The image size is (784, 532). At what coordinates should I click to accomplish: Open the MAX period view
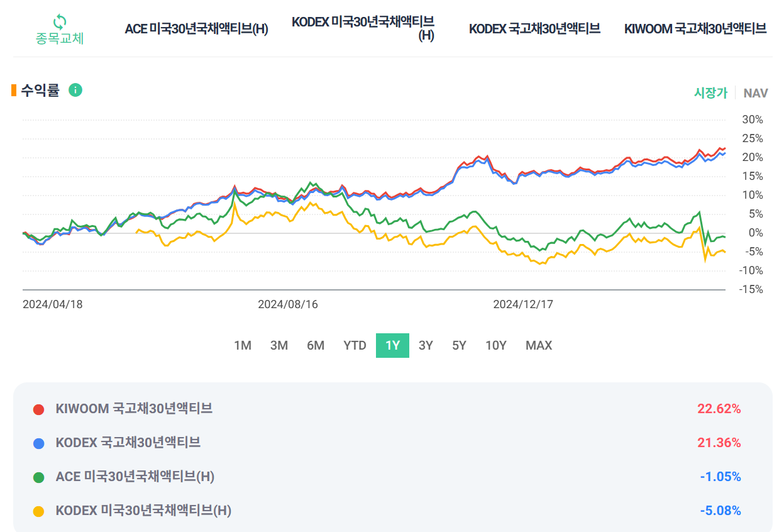[x=538, y=345]
